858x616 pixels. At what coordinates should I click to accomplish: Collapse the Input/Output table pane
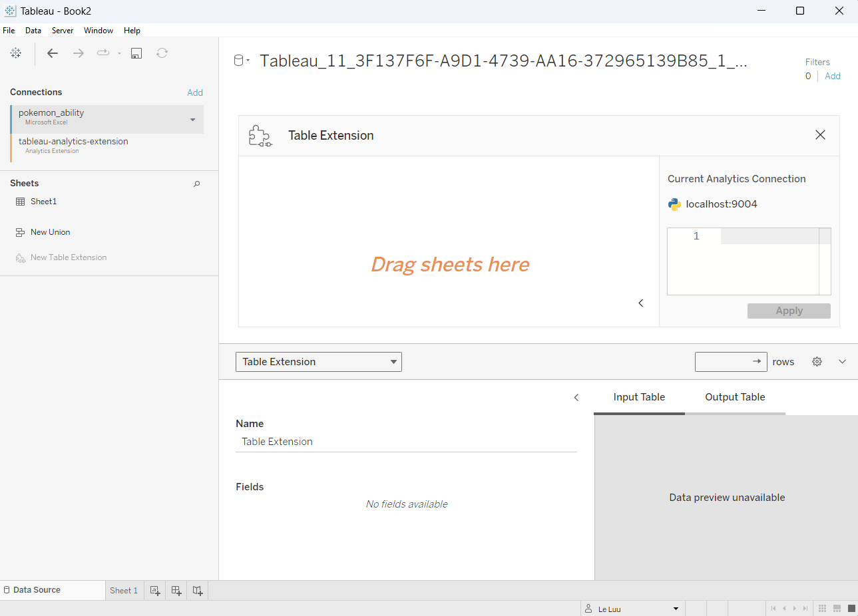pyautogui.click(x=576, y=398)
